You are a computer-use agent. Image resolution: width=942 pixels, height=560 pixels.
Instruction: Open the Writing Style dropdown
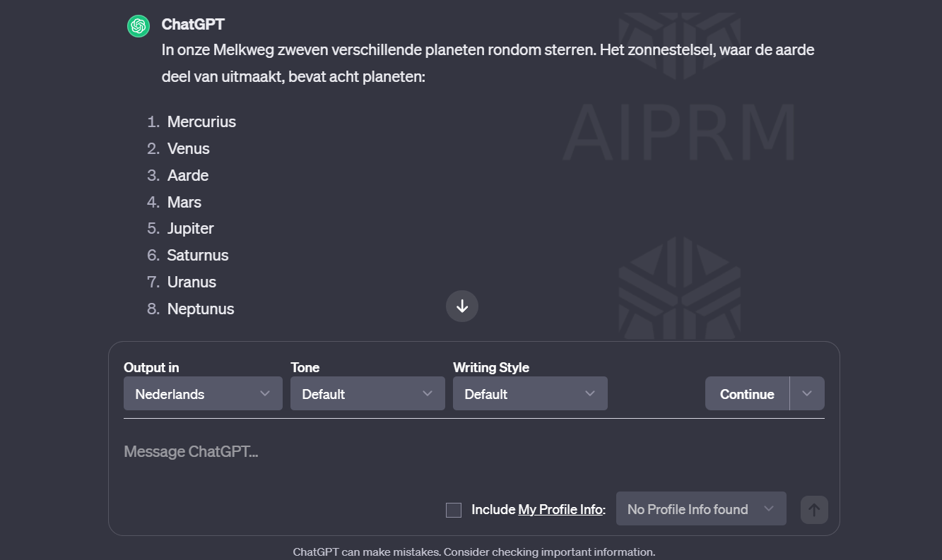tap(530, 393)
